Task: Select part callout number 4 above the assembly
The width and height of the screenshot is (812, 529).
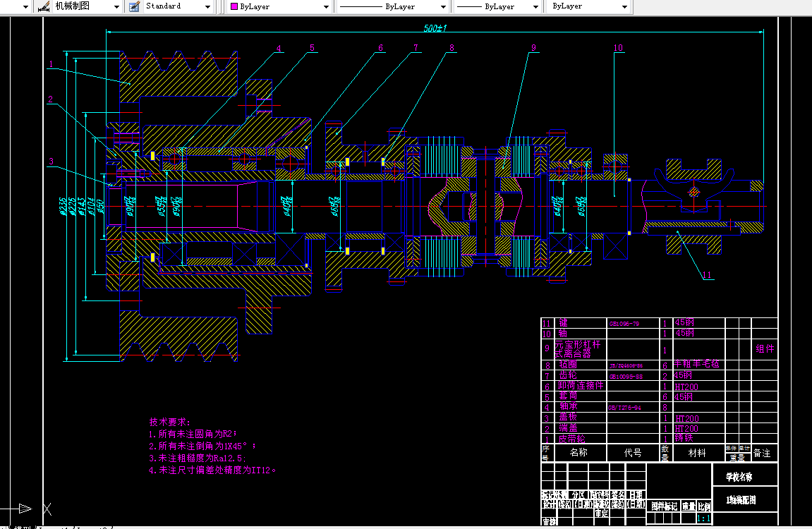Action: (x=279, y=48)
